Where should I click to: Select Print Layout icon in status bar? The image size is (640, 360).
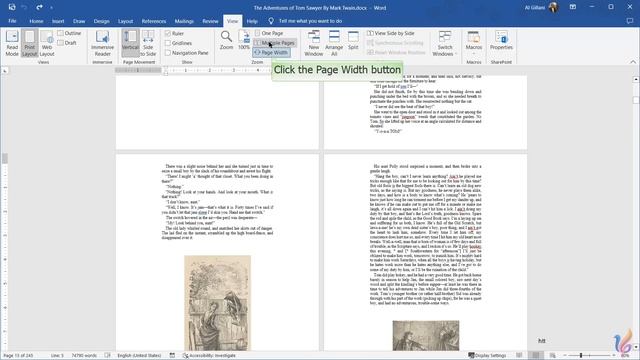536,356
